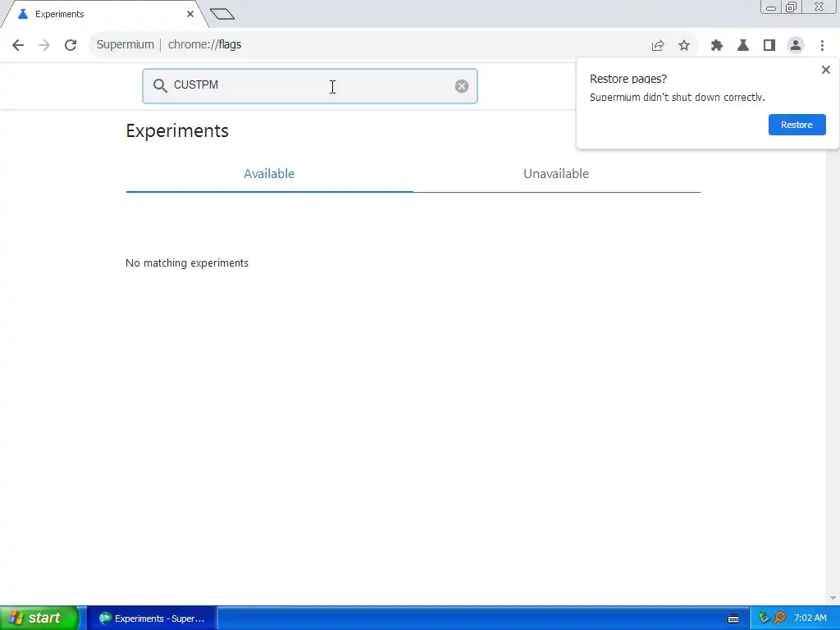Select the Experiments browser tab
This screenshot has height=630, width=840.
pyautogui.click(x=104, y=14)
